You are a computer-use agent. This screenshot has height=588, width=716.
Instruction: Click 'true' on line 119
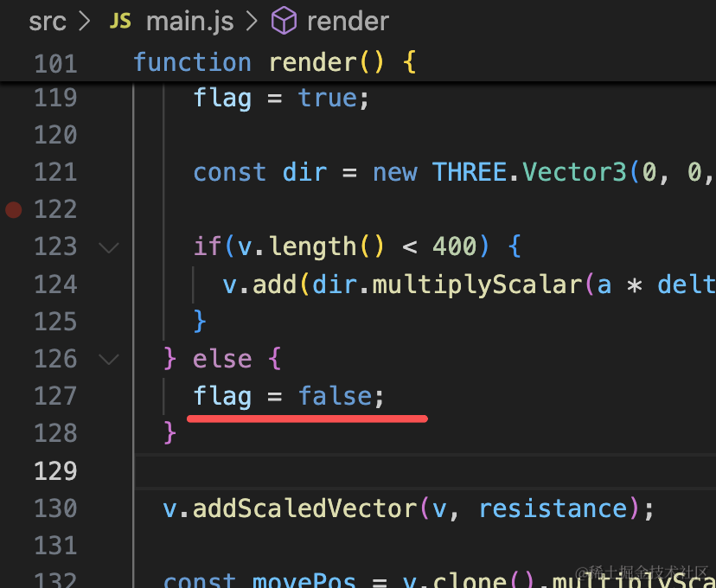[328, 98]
